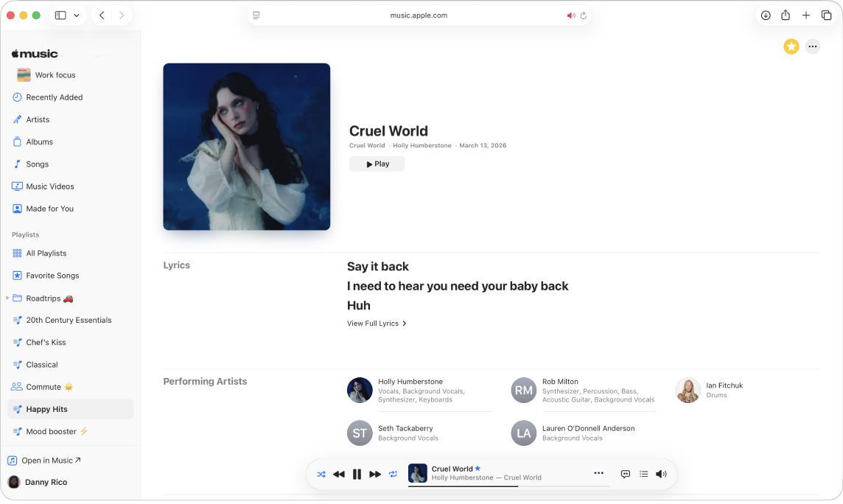
Task: Open Made for You section
Action: [71, 209]
